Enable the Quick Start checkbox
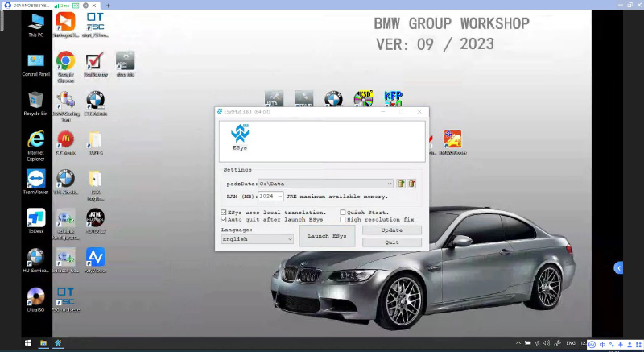644x352 pixels. (x=343, y=213)
